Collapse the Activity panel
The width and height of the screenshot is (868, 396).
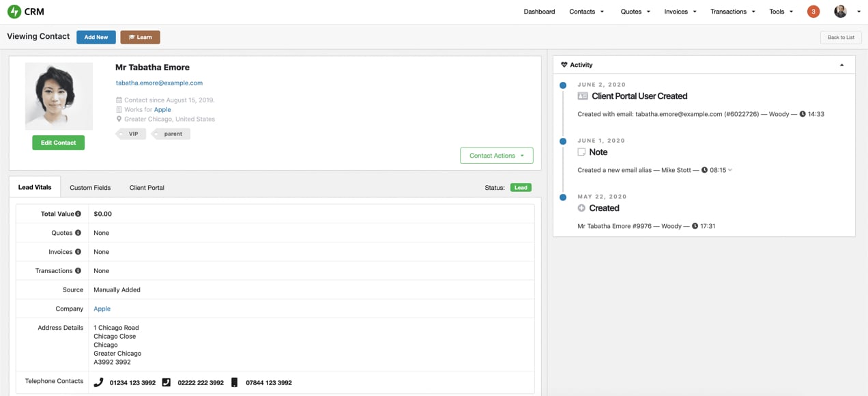click(841, 64)
